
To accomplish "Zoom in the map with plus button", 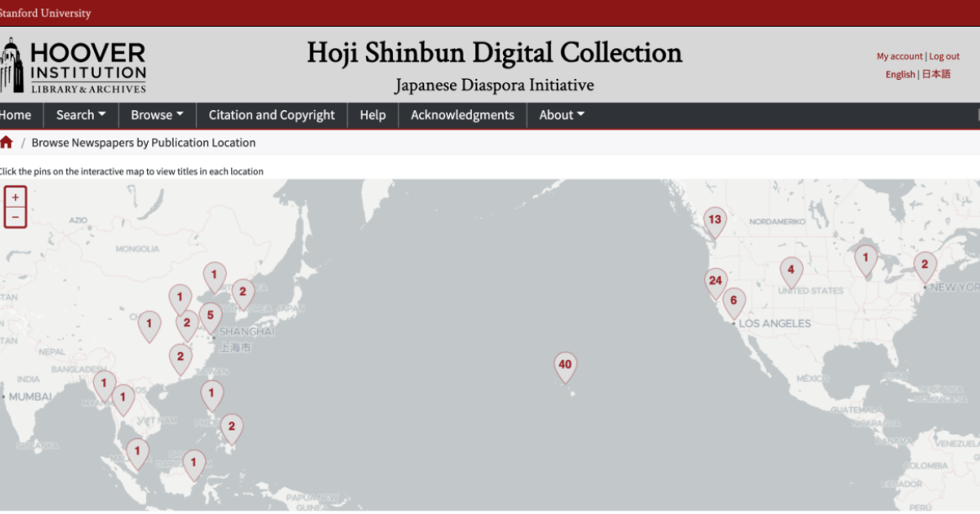I will tap(16, 197).
